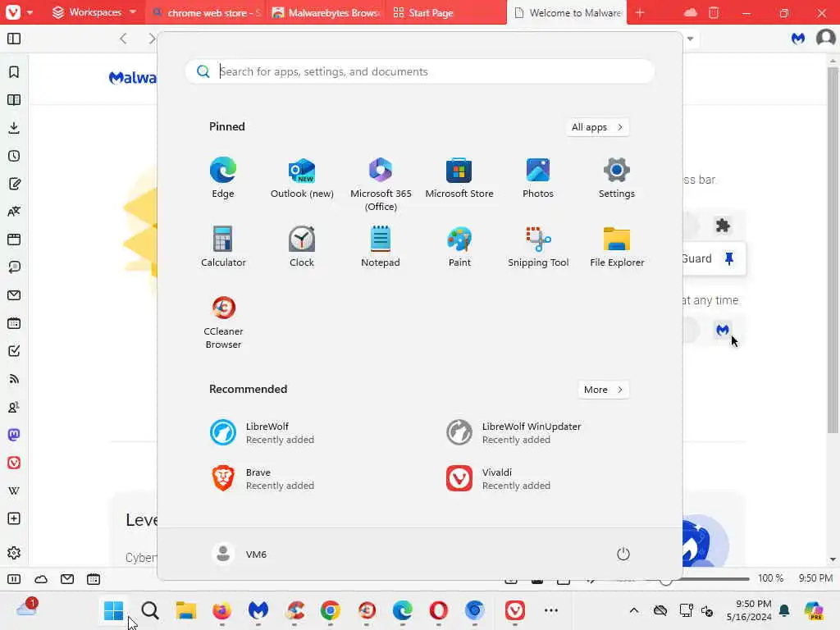Open Wikipedia web panel
The height and width of the screenshot is (630, 840).
tap(14, 491)
